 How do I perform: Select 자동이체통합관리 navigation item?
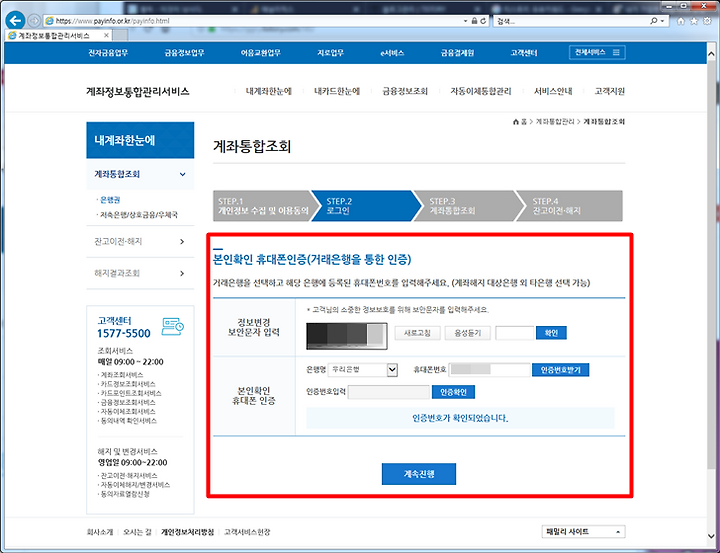coord(481,91)
